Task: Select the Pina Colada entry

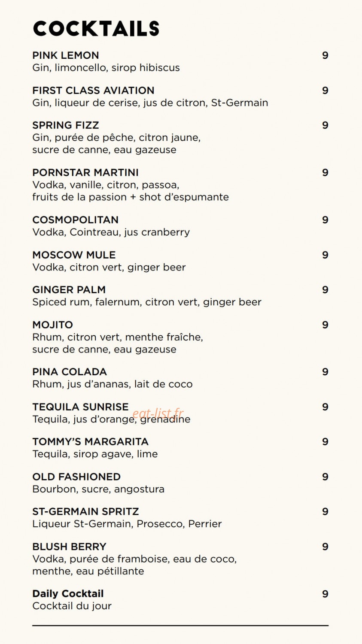Action: [x=70, y=372]
